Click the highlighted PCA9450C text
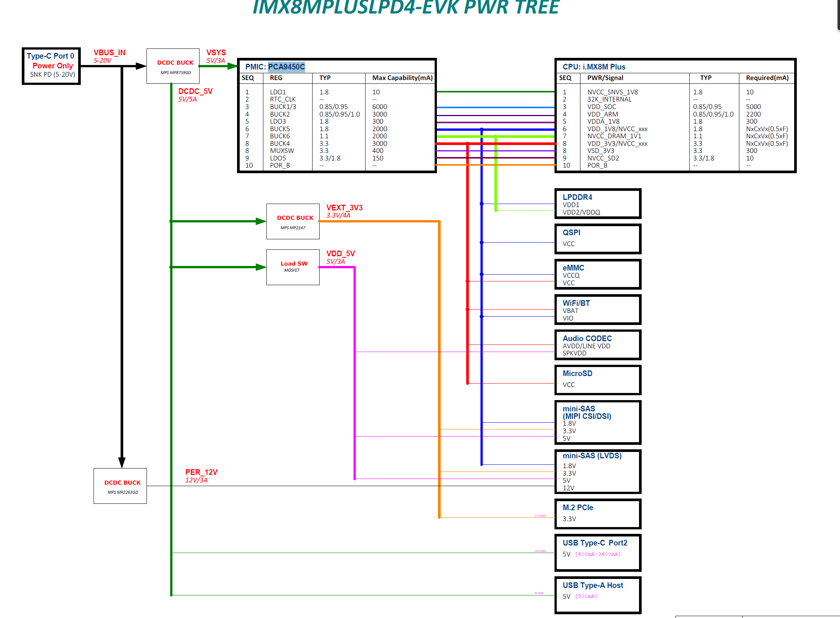 (286, 67)
